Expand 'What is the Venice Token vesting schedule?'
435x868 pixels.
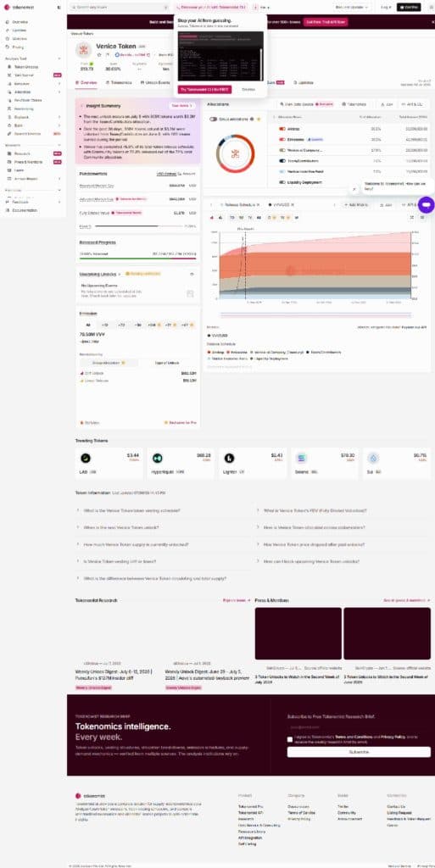point(163,510)
